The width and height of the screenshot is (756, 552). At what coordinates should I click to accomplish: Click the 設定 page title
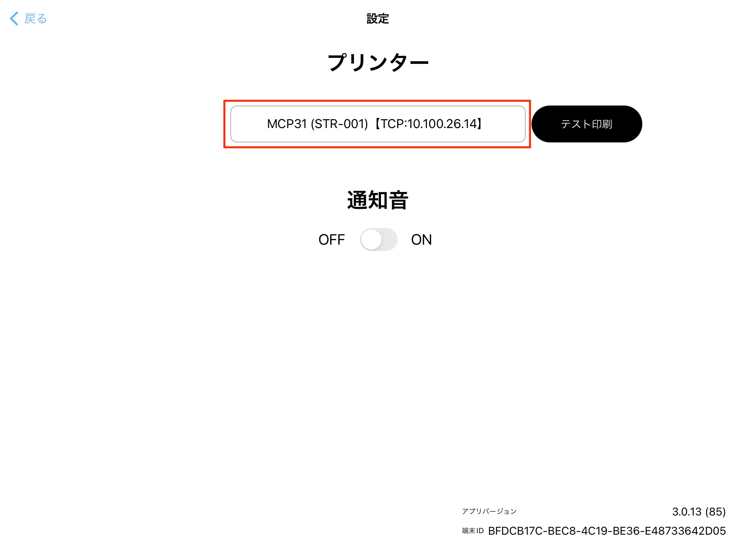378,18
